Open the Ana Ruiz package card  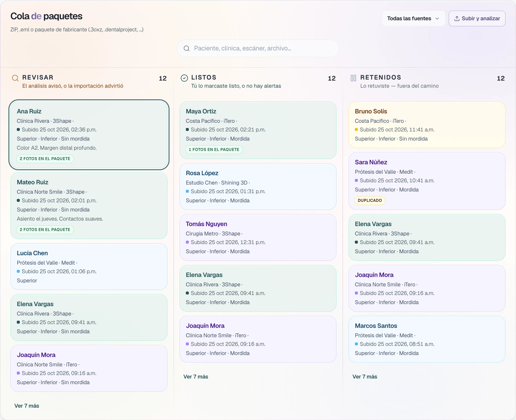[89, 135]
